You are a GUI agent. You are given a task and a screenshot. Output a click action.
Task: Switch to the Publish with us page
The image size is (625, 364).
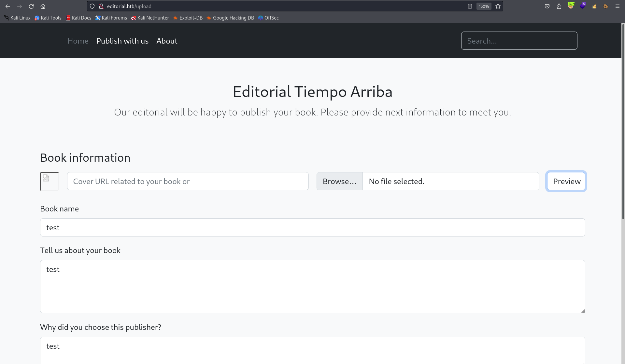click(x=122, y=41)
